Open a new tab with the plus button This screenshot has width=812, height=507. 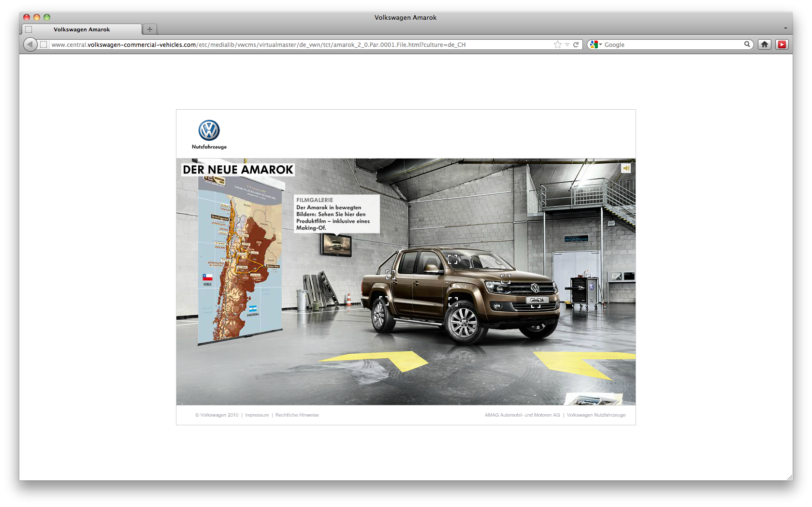pyautogui.click(x=150, y=29)
